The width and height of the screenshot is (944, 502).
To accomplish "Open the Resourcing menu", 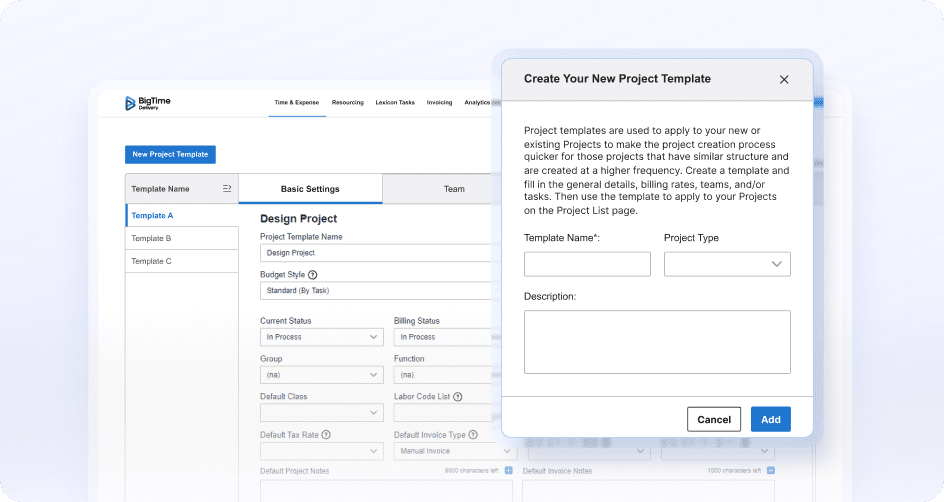I will click(x=347, y=102).
